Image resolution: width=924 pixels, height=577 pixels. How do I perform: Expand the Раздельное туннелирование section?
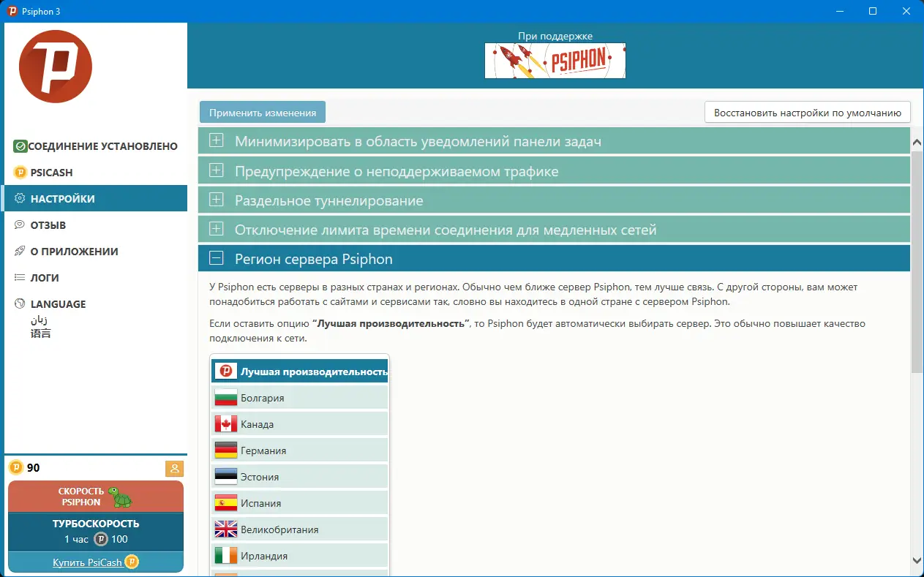tap(554, 200)
